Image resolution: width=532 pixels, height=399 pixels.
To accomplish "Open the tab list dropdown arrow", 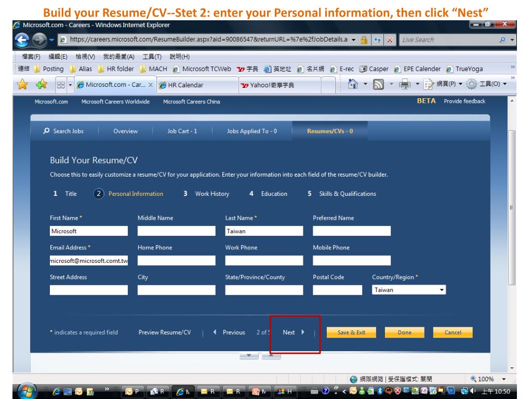I will click(x=70, y=85).
